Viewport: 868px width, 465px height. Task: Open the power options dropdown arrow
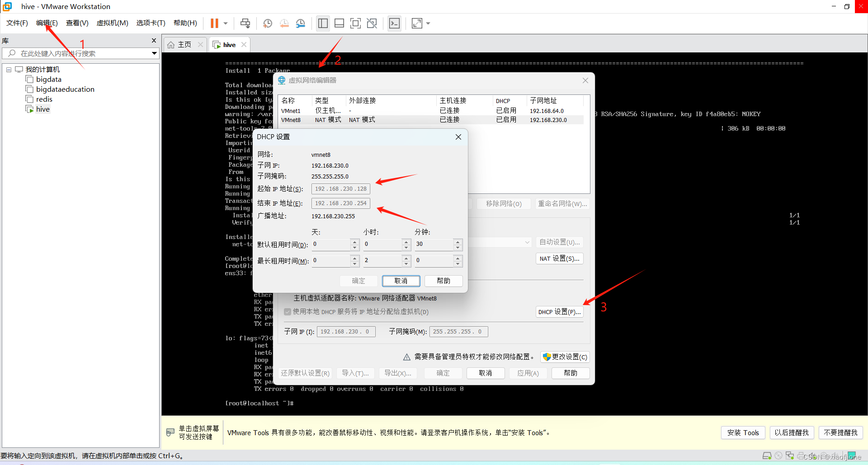coord(226,23)
